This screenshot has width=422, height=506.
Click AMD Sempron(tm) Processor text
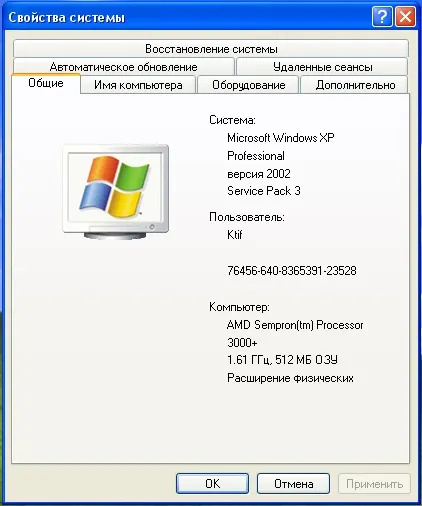pos(295,325)
